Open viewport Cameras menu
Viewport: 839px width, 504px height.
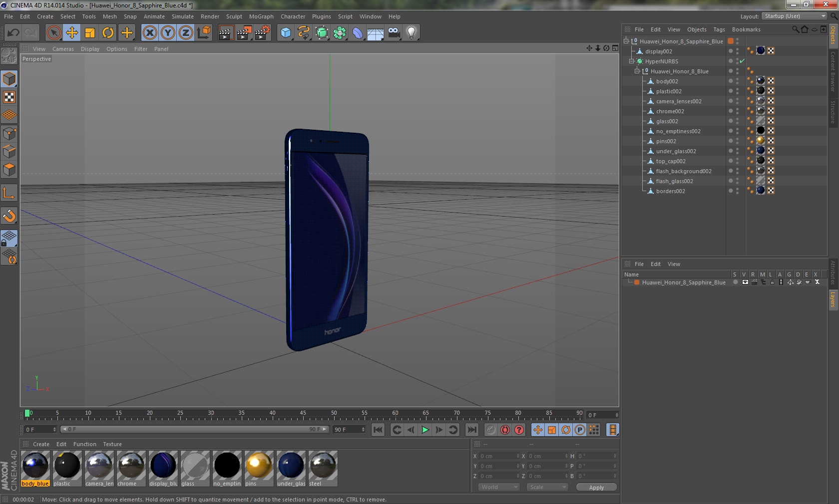click(63, 49)
